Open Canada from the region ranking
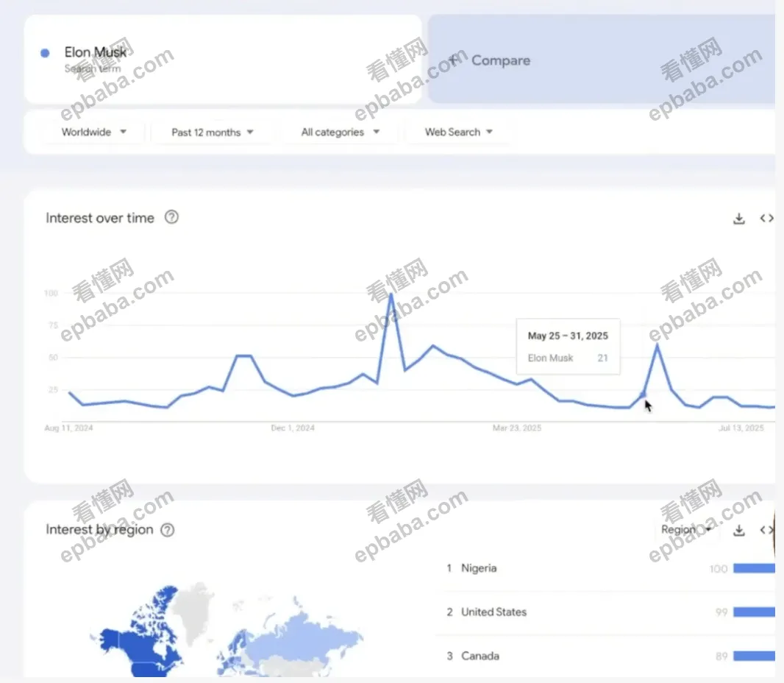 point(480,656)
